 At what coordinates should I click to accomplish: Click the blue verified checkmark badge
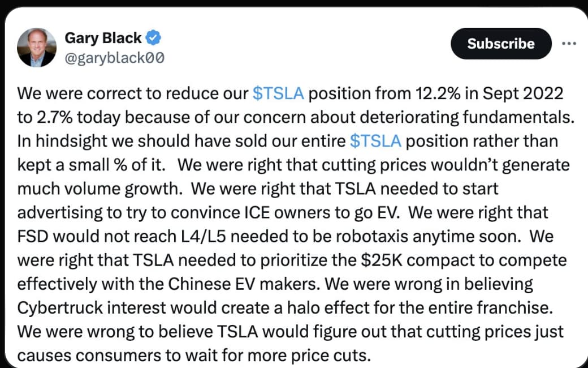pos(154,38)
